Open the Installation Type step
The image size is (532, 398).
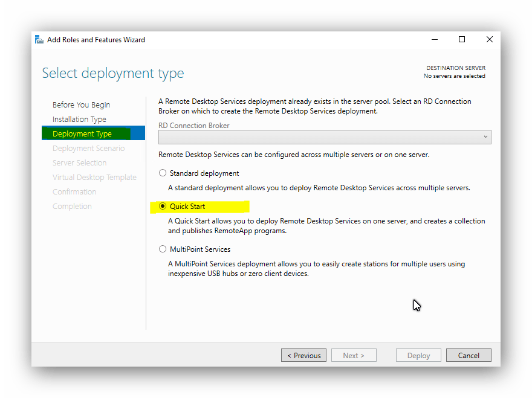tap(79, 120)
